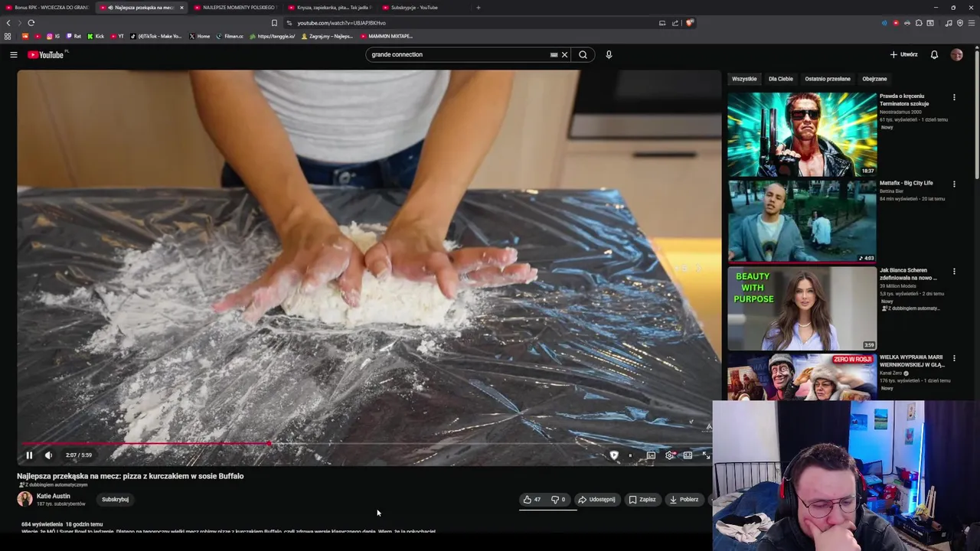The width and height of the screenshot is (980, 551).
Task: Open YouTube notifications bell
Action: click(934, 54)
